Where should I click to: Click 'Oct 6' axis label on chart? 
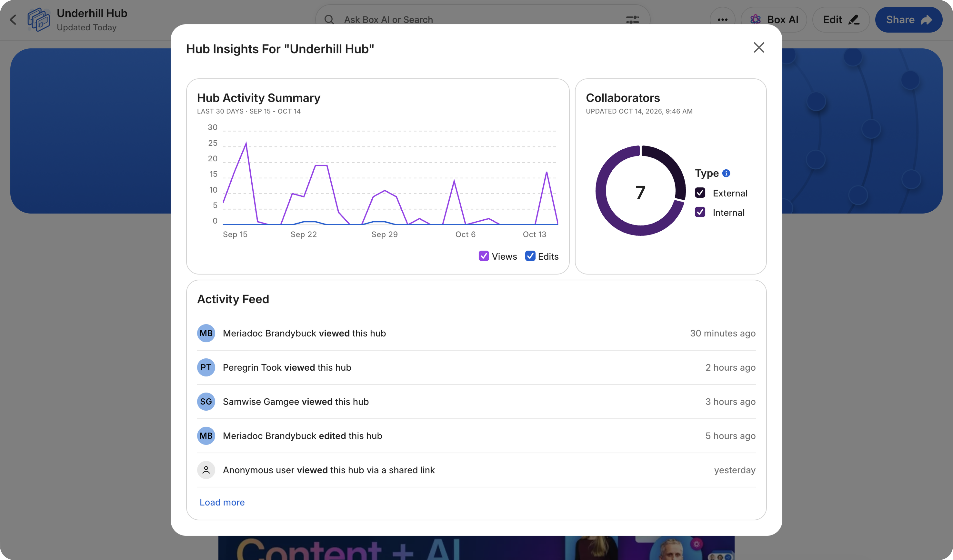(466, 235)
